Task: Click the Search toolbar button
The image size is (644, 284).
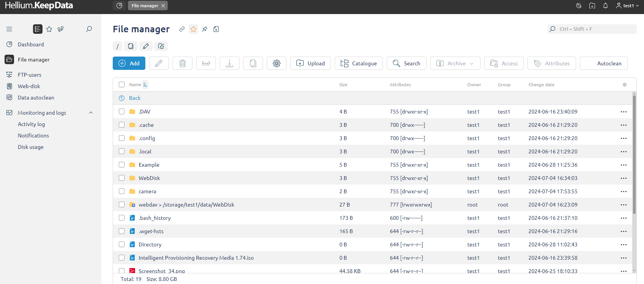Action: pyautogui.click(x=406, y=63)
